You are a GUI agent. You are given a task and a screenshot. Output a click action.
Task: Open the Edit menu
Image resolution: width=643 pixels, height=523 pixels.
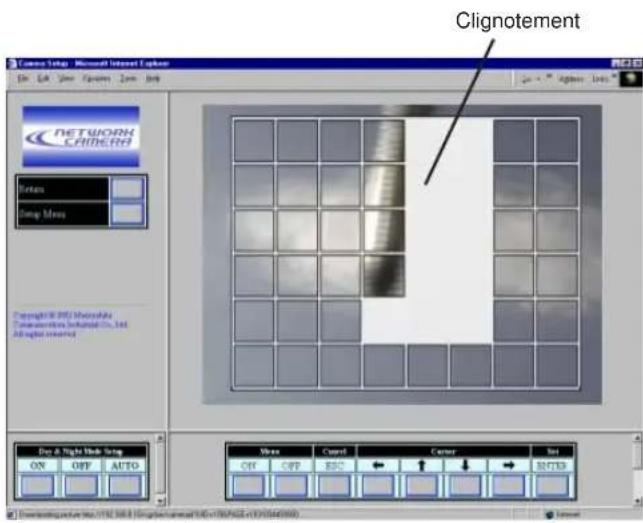pos(43,78)
